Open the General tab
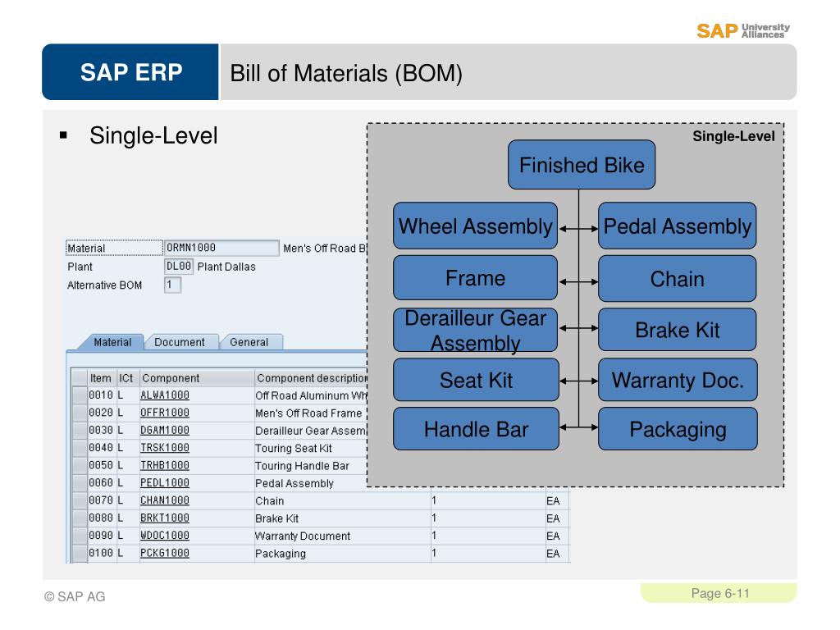 click(x=249, y=342)
